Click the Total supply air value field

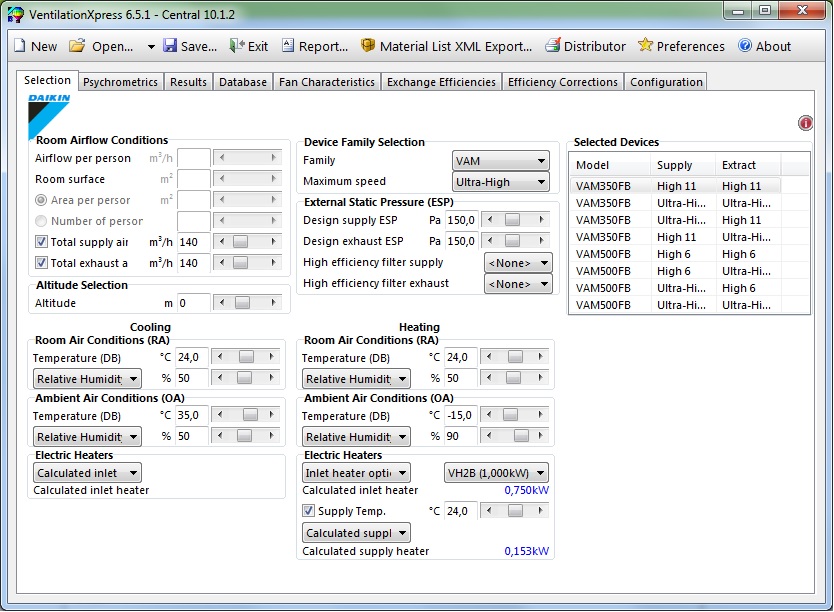tap(194, 242)
